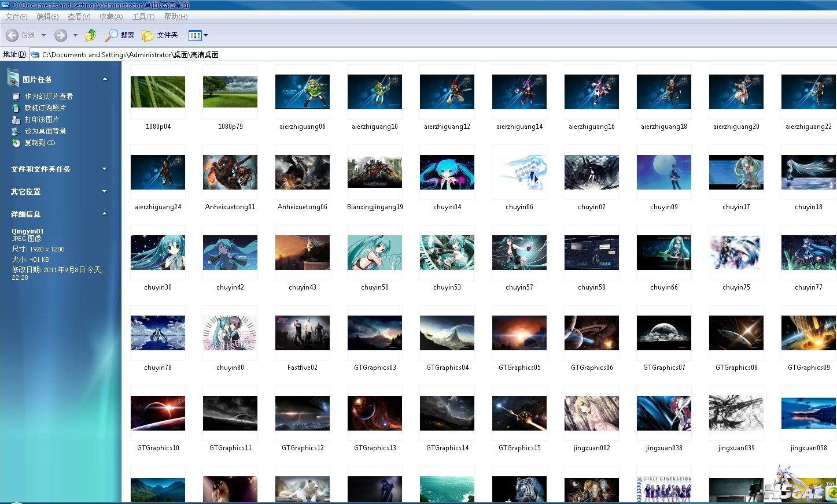Select the jingxuan038 thumbnail

coord(664,413)
